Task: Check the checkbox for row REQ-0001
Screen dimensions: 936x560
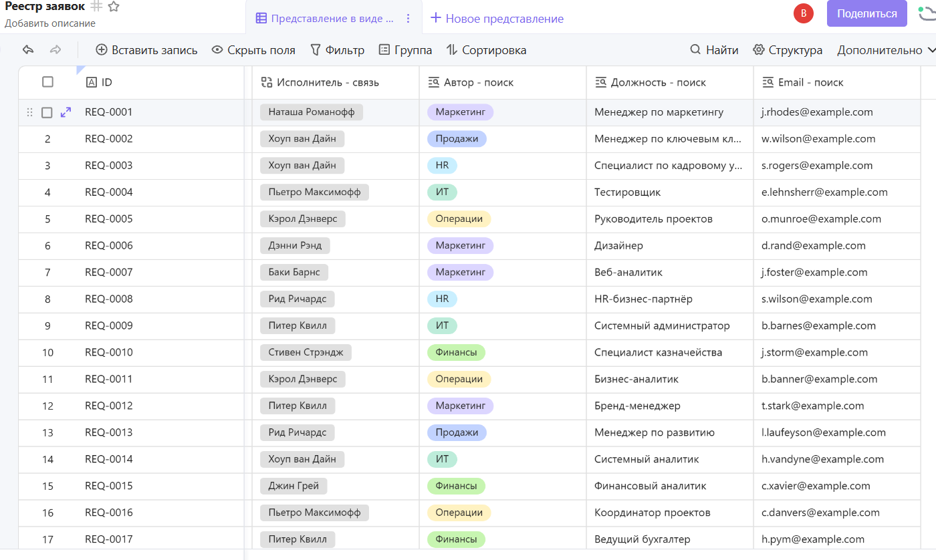Action: click(47, 113)
